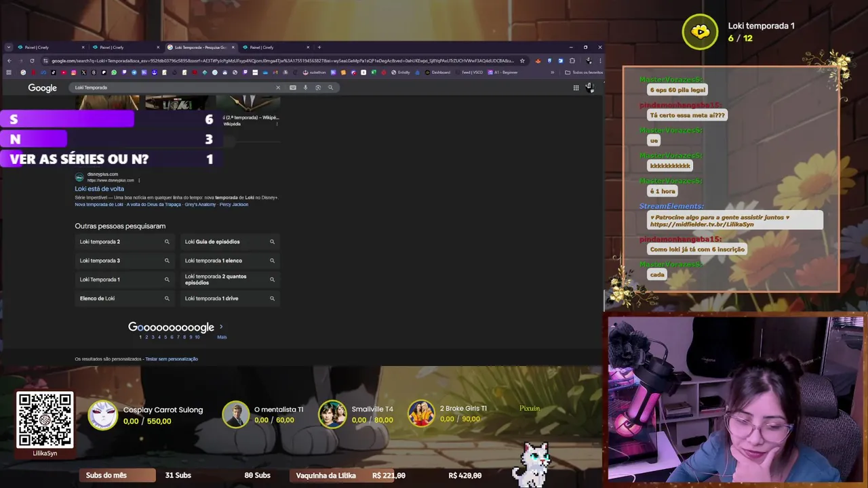This screenshot has height=488, width=868.
Task: Open the Grey's Anatomy sublink
Action: (200, 205)
